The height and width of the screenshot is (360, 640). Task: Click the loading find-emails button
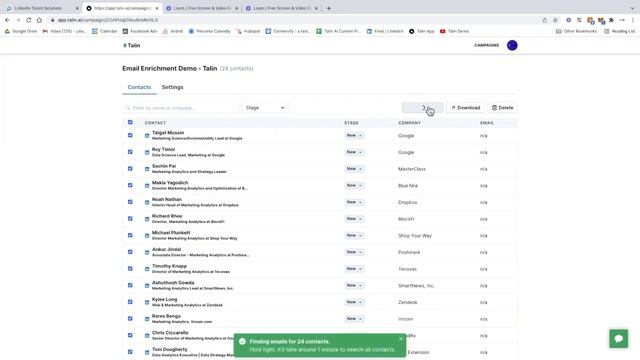422,108
